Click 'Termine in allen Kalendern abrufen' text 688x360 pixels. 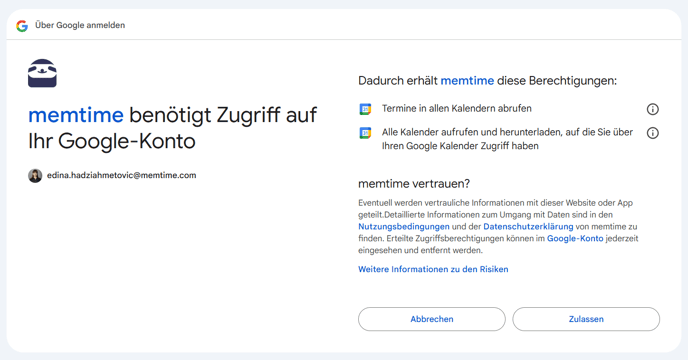pyautogui.click(x=456, y=108)
